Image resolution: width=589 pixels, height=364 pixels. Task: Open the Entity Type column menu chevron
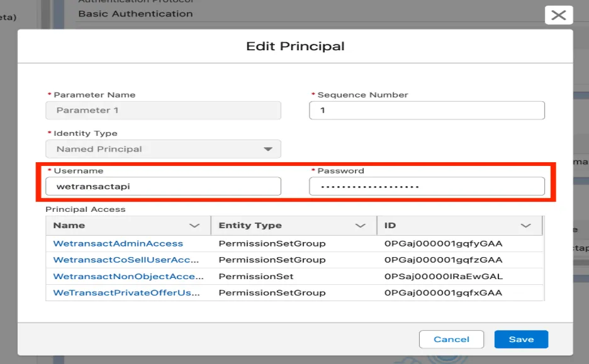(360, 226)
